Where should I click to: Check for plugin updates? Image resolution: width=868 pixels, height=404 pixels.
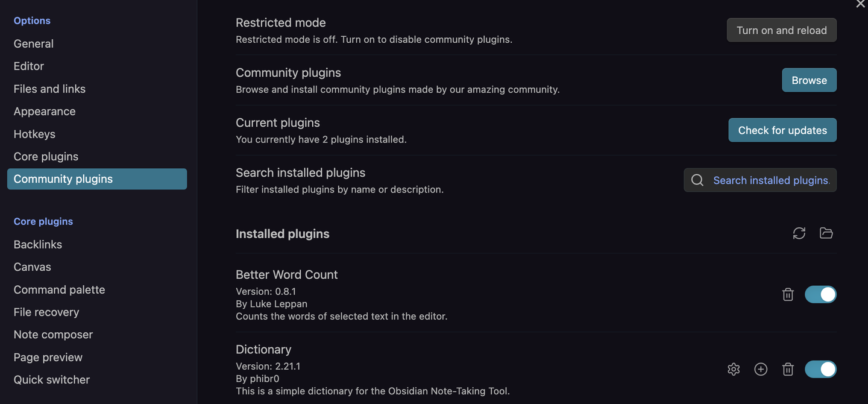[x=782, y=130]
